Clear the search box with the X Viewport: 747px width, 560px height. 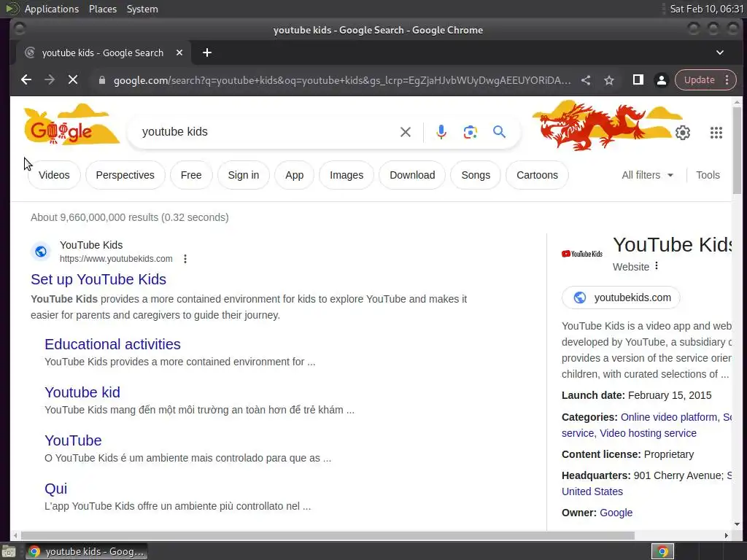tap(406, 132)
